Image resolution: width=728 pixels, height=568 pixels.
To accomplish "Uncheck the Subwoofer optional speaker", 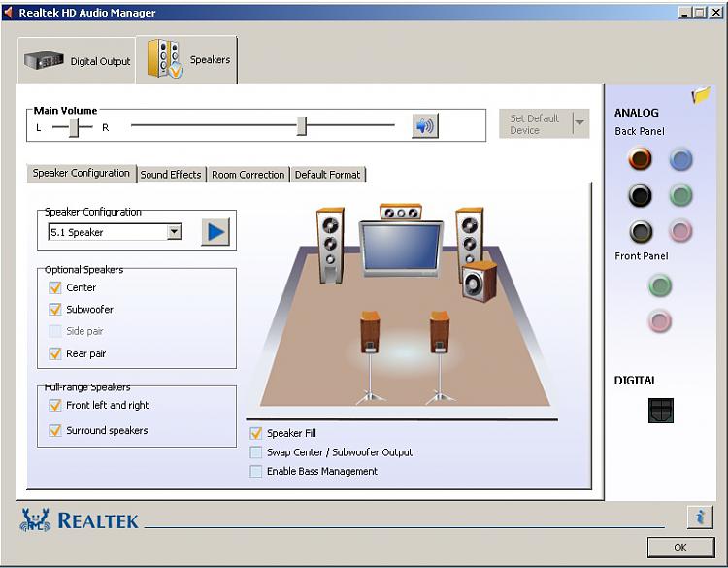I will (x=55, y=310).
